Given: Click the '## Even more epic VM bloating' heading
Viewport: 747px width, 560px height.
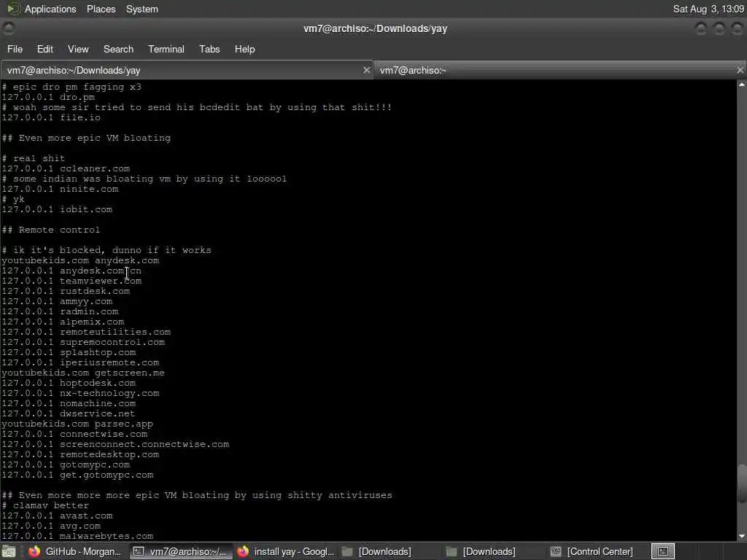Looking at the screenshot, I should pos(86,138).
